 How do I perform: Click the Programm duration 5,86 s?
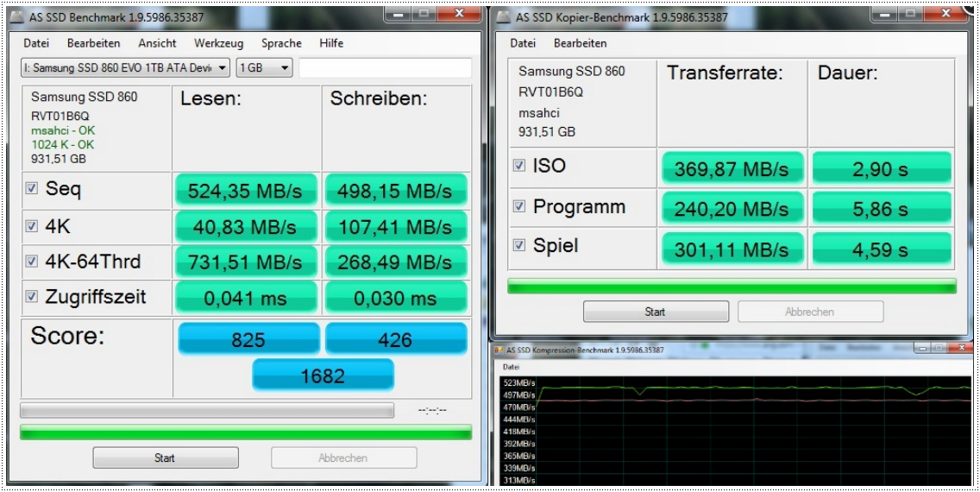click(882, 208)
